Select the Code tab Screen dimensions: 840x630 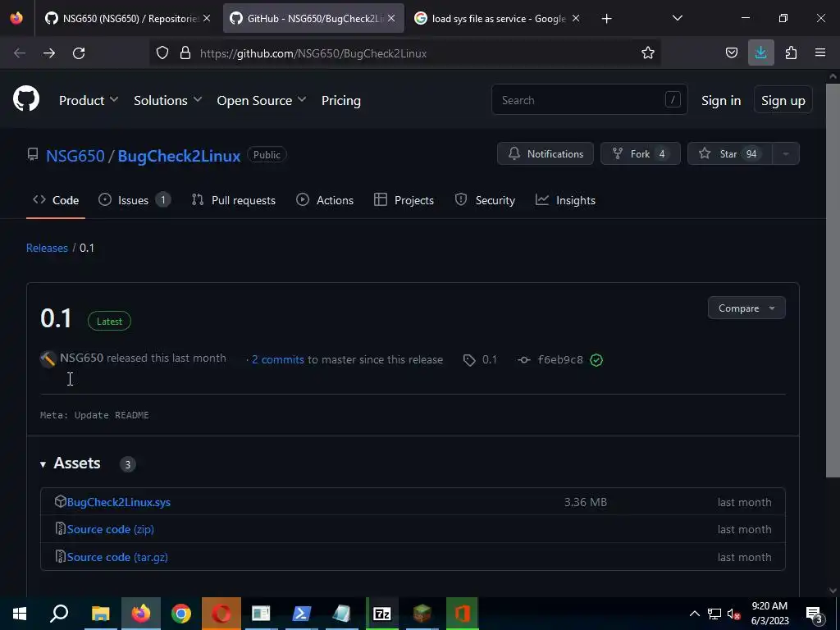pos(56,200)
